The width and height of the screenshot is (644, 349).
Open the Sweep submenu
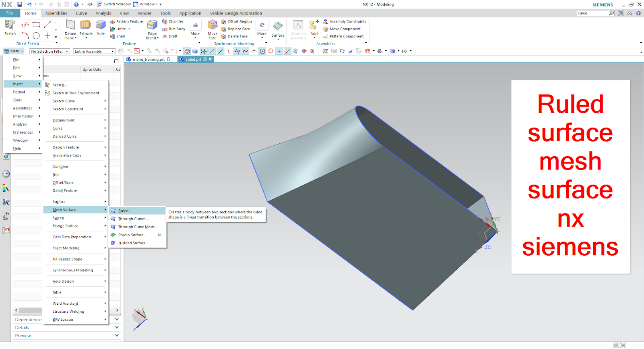(75, 218)
